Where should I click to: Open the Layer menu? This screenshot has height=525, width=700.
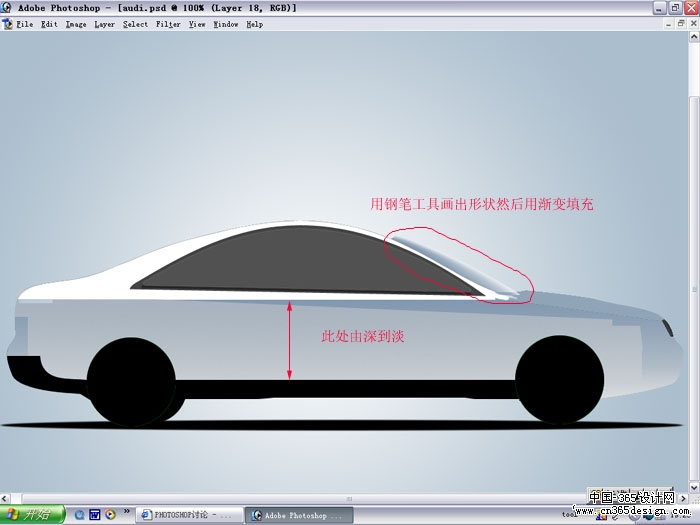[x=104, y=24]
